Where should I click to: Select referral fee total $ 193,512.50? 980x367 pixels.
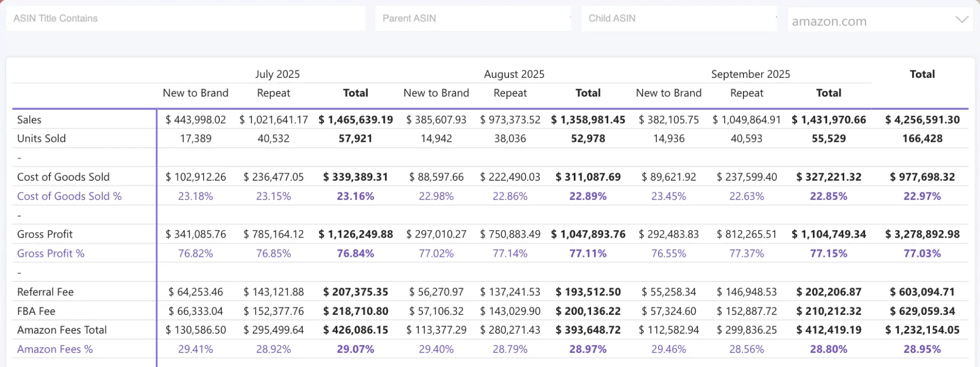click(588, 292)
